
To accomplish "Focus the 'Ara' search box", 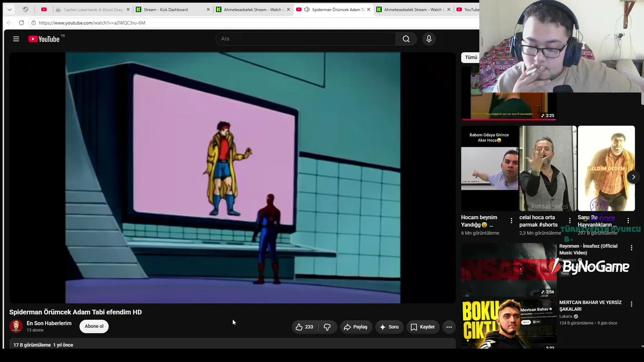I will 306,39.
